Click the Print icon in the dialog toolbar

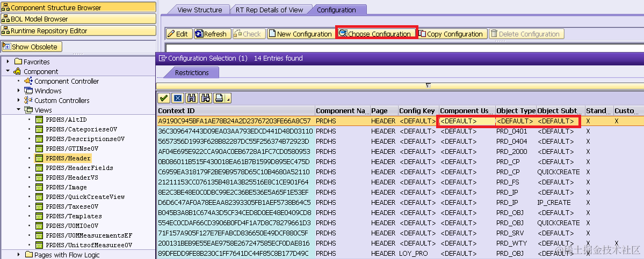219,98
